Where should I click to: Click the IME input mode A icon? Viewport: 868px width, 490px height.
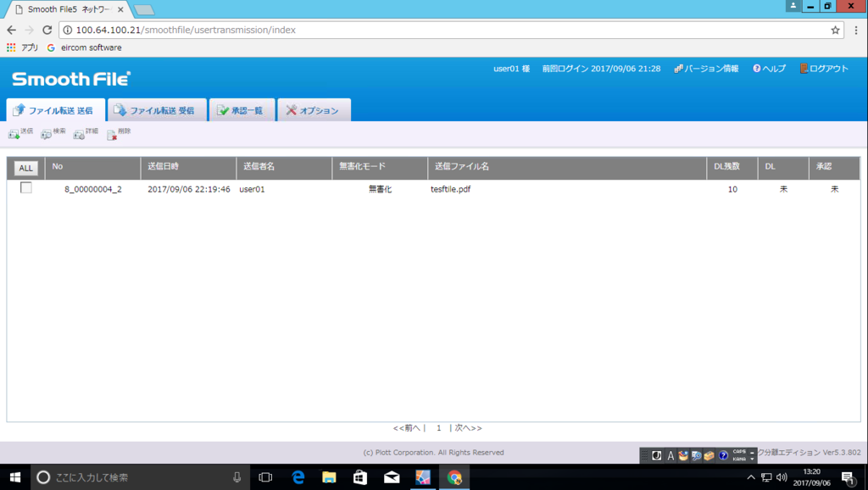pos(670,456)
